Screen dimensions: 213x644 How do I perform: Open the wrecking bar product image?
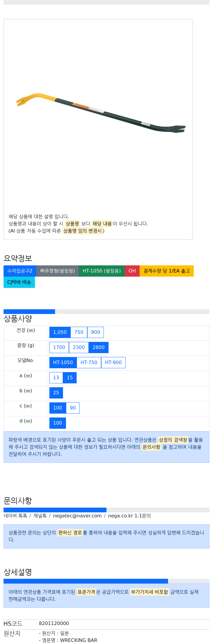[101, 113]
